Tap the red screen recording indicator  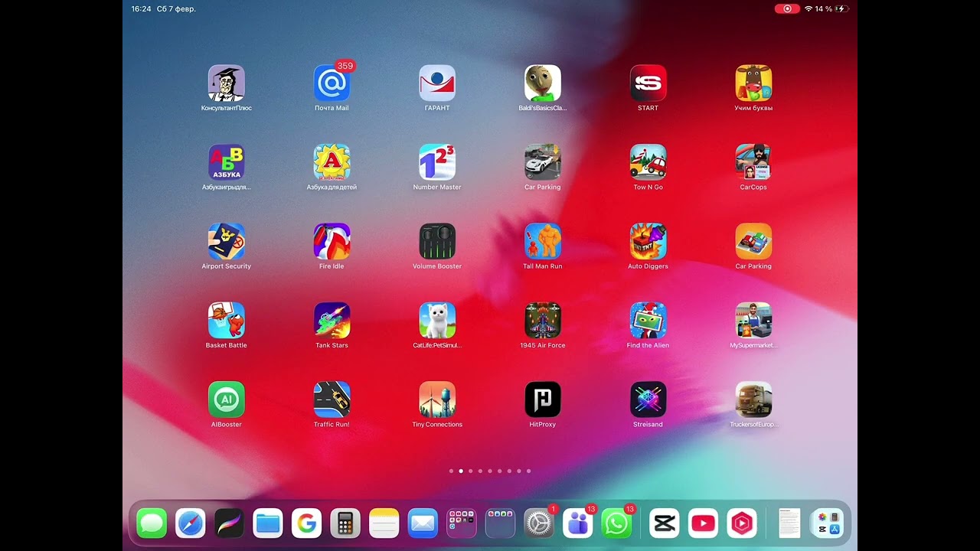click(x=787, y=9)
